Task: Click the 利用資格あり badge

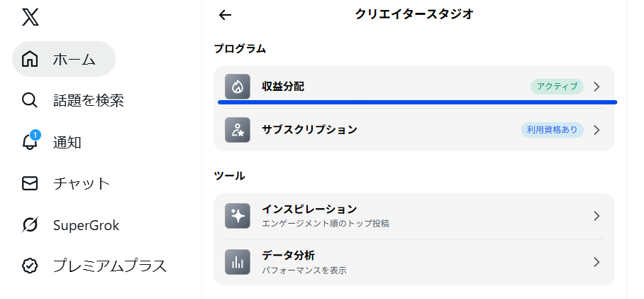Action: click(553, 130)
